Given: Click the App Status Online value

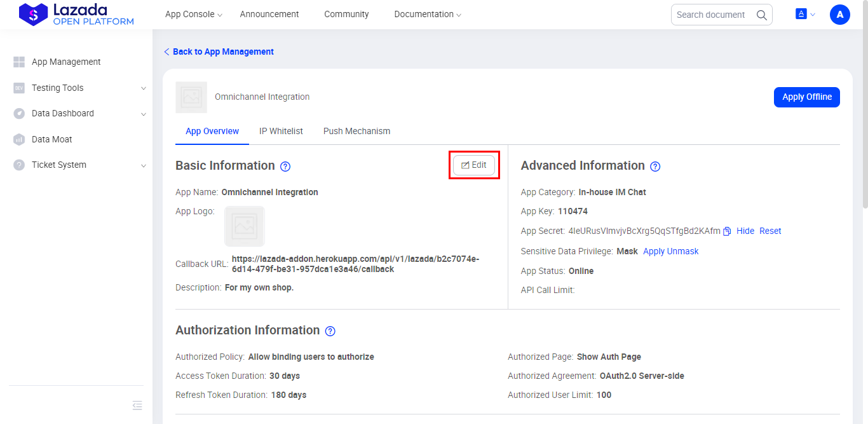Looking at the screenshot, I should (x=581, y=271).
